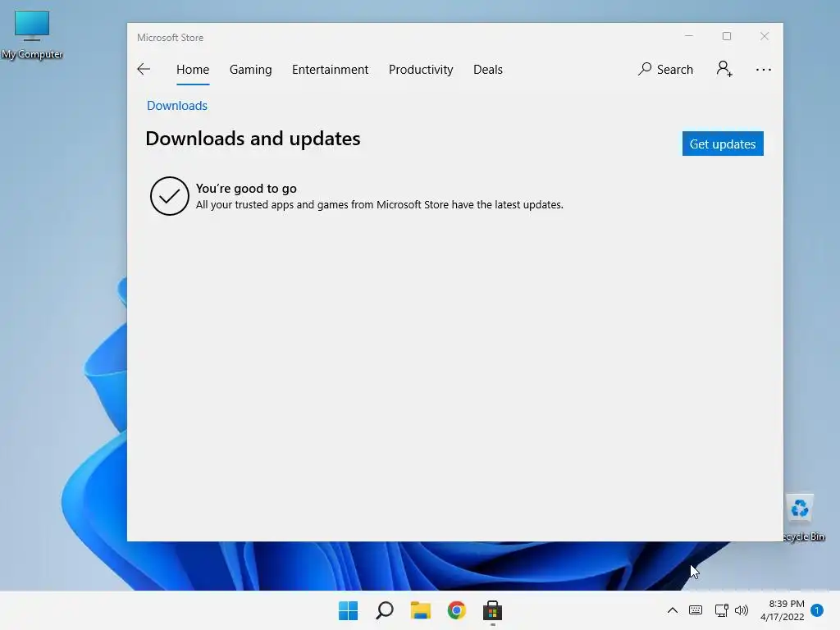The height and width of the screenshot is (630, 840).
Task: Maximize the Microsoft Store window
Action: (727, 36)
